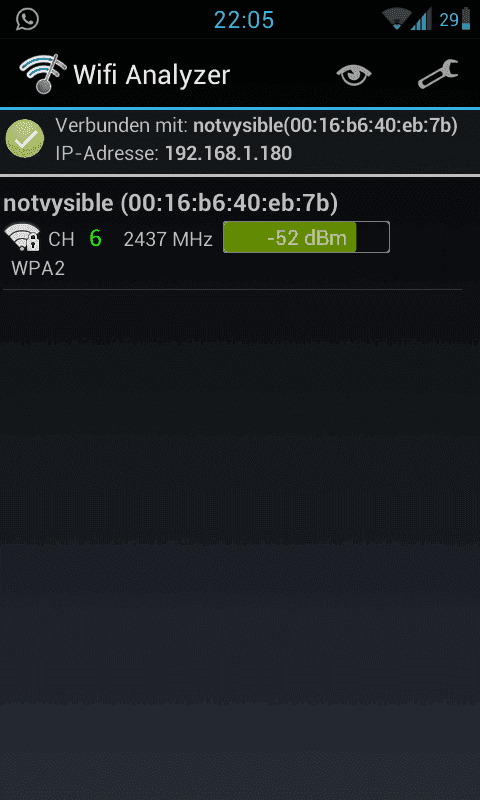Tap the 22:05 status bar clock

244,20
